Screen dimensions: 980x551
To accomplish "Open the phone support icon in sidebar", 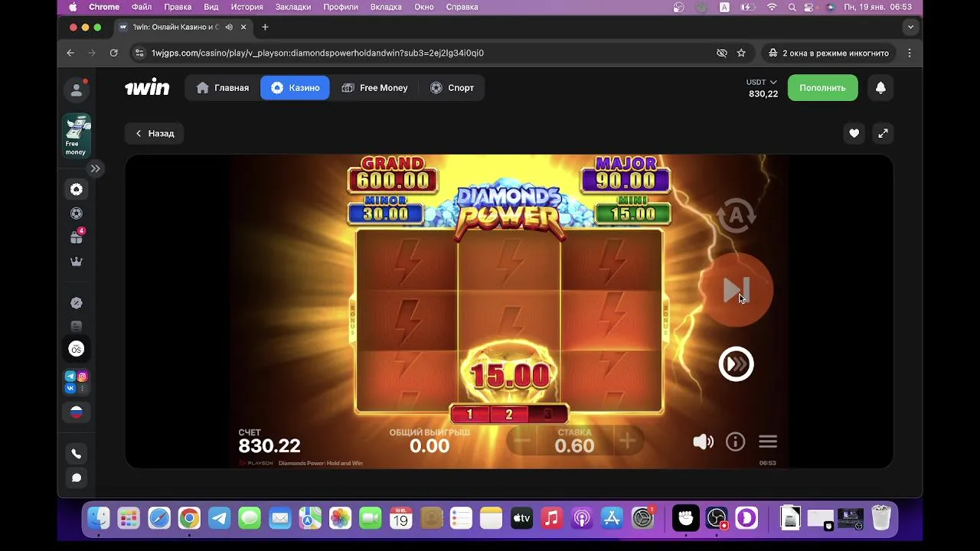I will tap(77, 454).
